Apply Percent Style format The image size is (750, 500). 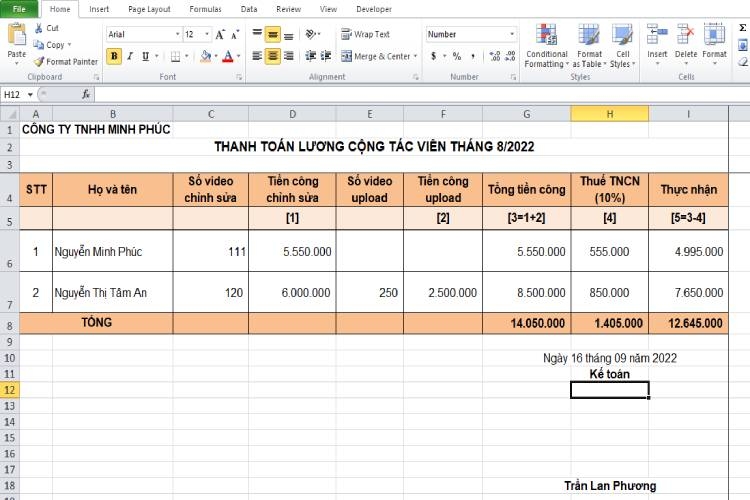click(457, 56)
